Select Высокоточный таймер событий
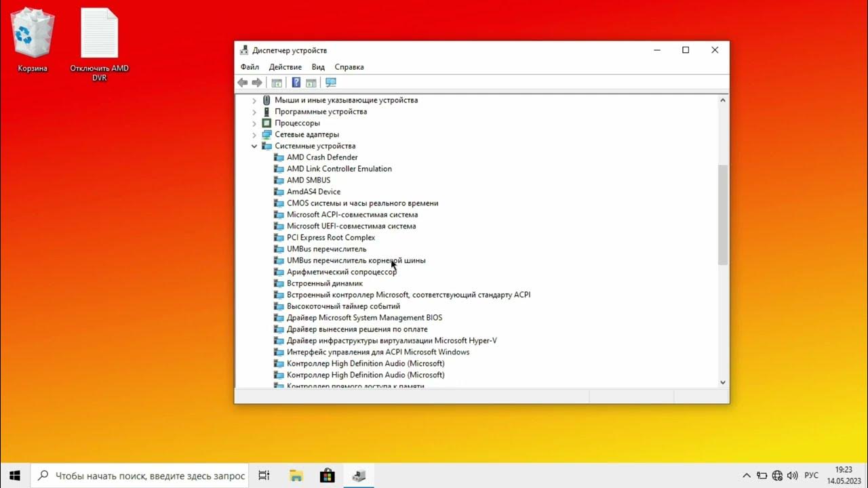 point(343,306)
